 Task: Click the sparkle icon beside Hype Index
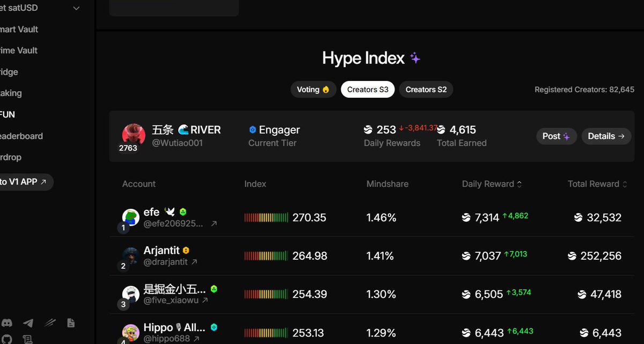click(x=415, y=58)
